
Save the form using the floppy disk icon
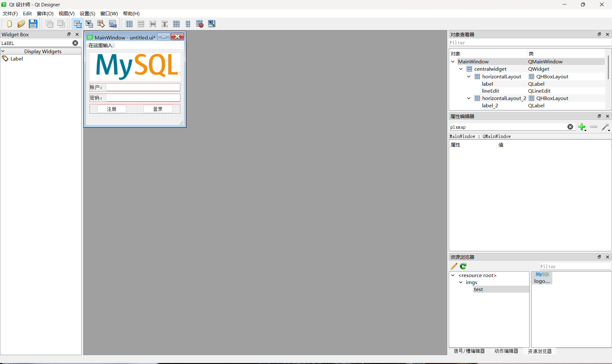click(33, 24)
